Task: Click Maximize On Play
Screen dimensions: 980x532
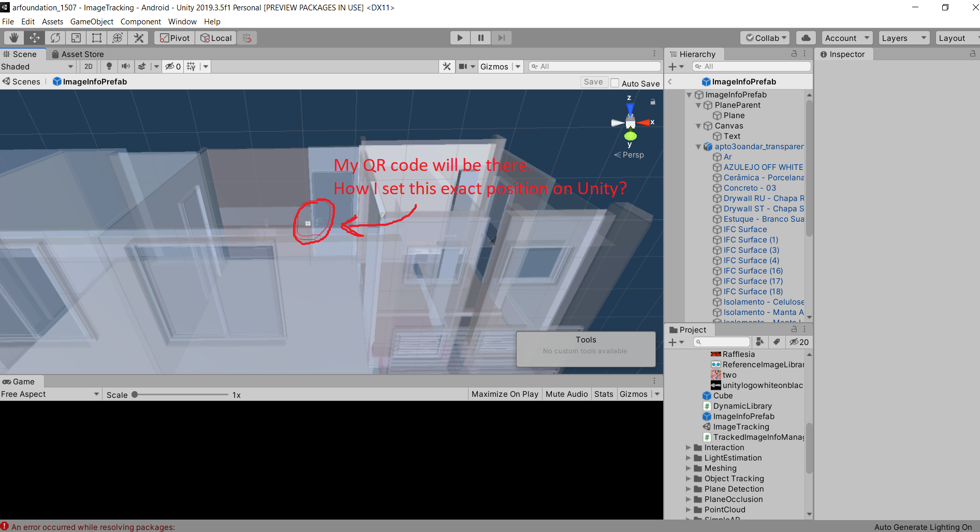Action: [504, 394]
